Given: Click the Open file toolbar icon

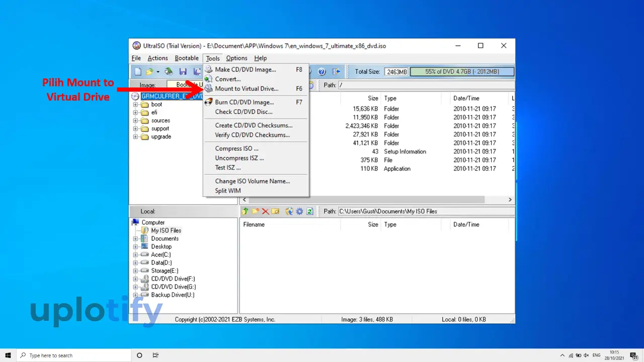Looking at the screenshot, I should click(x=149, y=72).
